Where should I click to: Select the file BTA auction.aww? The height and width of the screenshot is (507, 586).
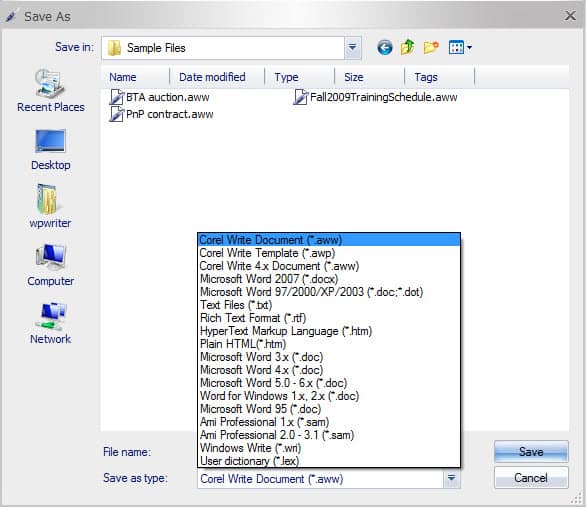coord(160,97)
